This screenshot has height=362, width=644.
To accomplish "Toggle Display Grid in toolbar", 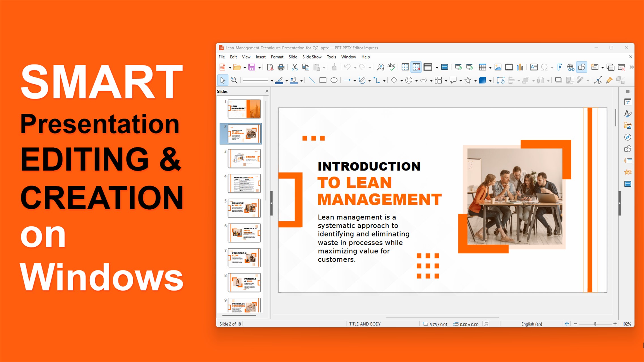I will [x=405, y=67].
